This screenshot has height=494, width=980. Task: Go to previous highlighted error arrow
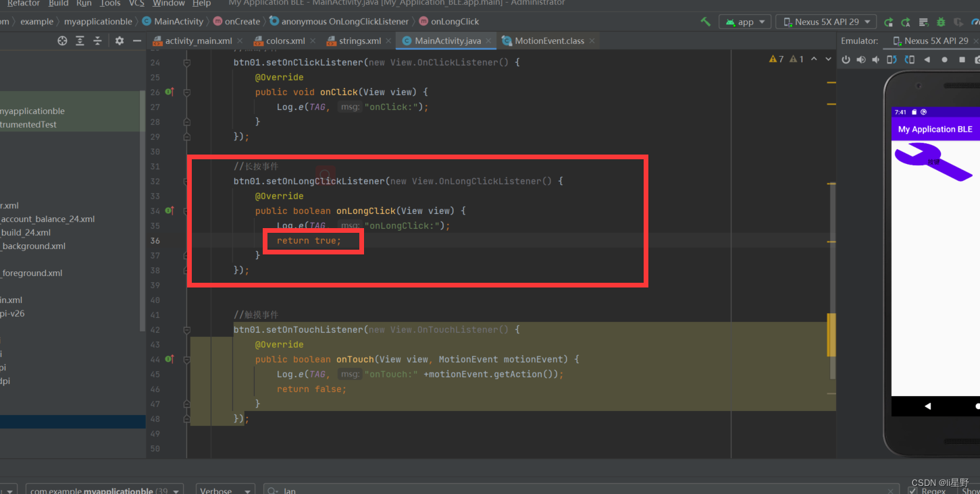click(814, 59)
